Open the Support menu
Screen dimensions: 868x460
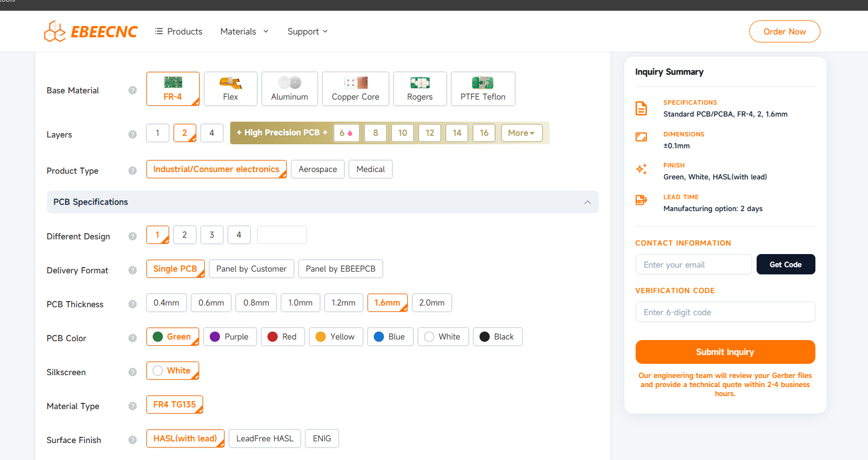pyautogui.click(x=307, y=32)
